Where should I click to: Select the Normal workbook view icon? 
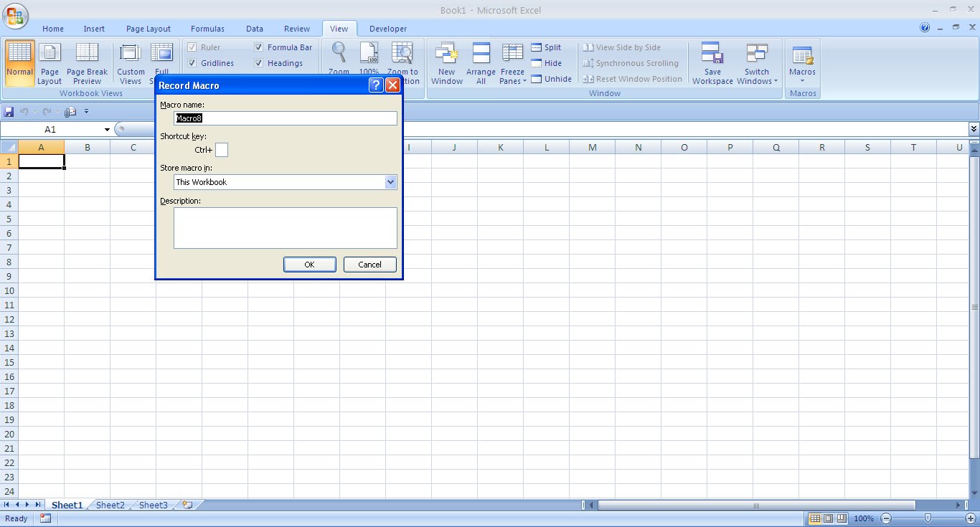pyautogui.click(x=19, y=63)
